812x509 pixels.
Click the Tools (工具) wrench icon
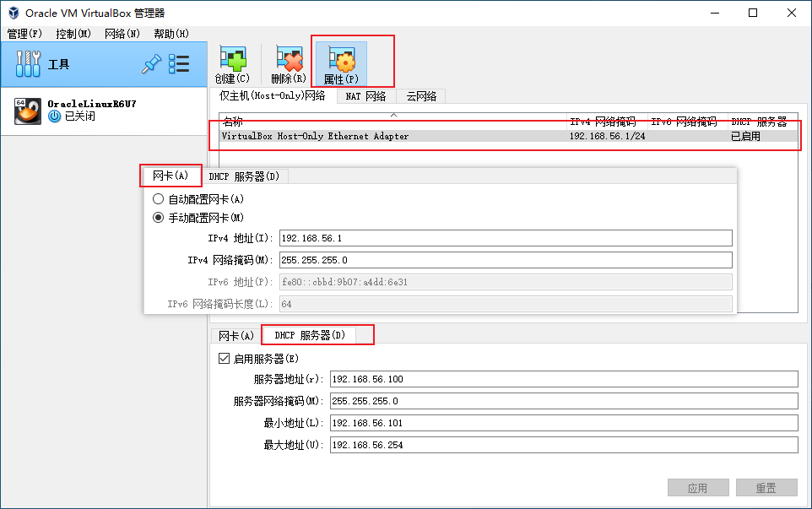point(29,64)
